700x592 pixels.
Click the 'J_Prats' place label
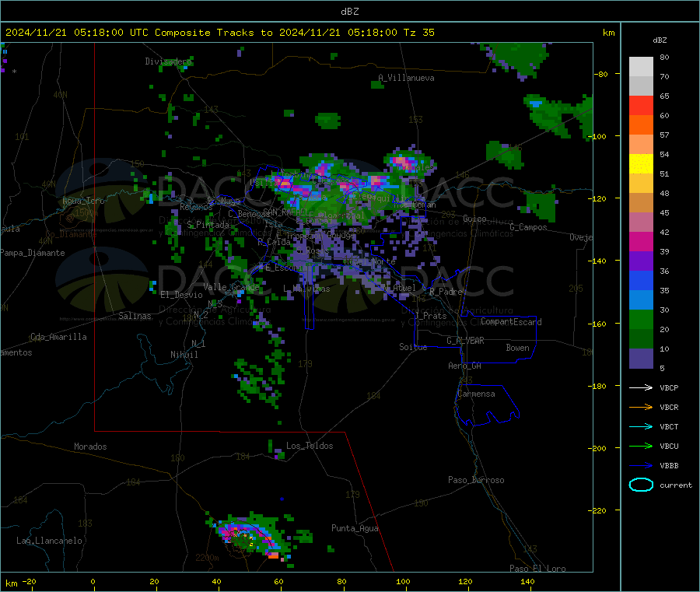pyautogui.click(x=430, y=315)
